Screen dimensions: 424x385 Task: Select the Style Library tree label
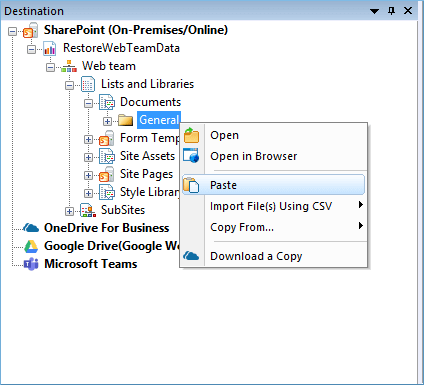pos(150,192)
